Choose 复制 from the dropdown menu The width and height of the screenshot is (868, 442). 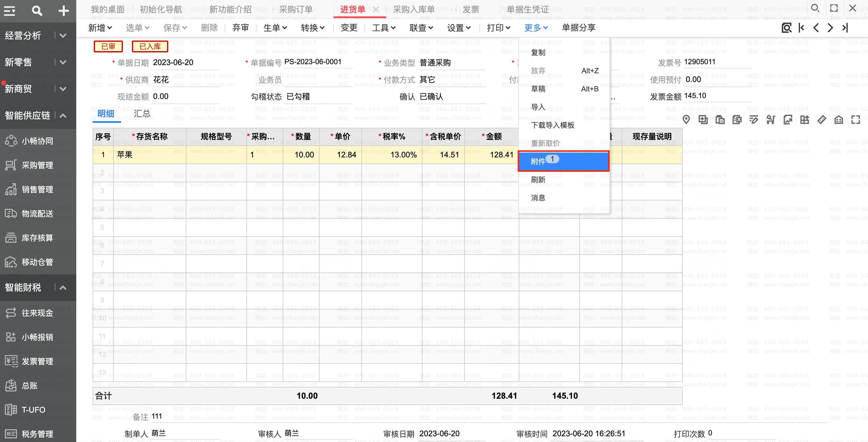point(538,53)
